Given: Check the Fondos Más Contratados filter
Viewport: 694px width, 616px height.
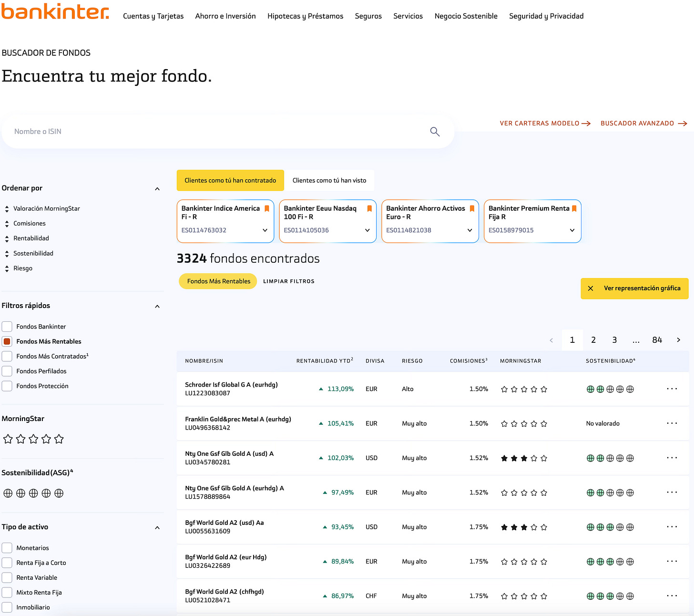Looking at the screenshot, I should pos(7,356).
